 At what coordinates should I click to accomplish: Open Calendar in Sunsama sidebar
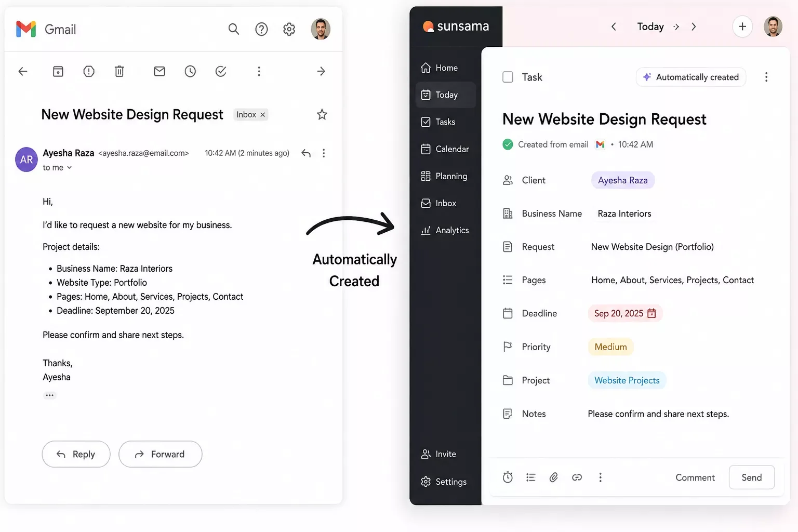[446, 149]
